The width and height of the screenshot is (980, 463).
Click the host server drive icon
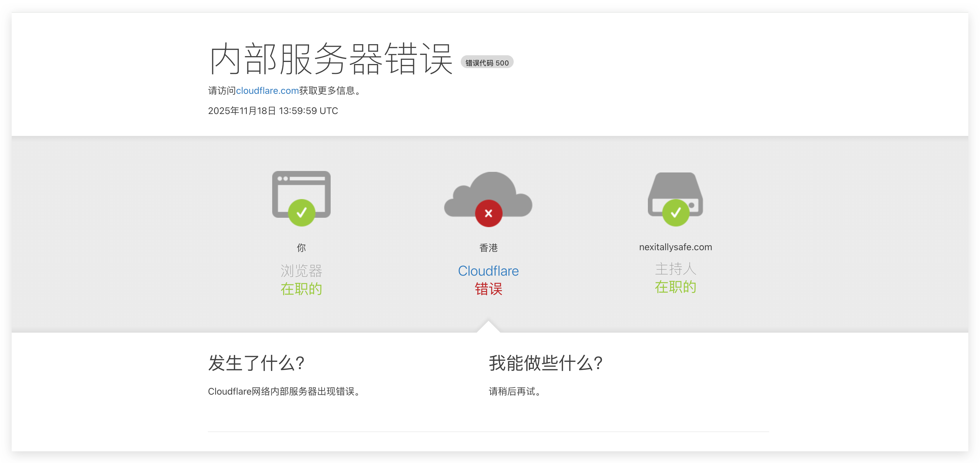coord(675,186)
